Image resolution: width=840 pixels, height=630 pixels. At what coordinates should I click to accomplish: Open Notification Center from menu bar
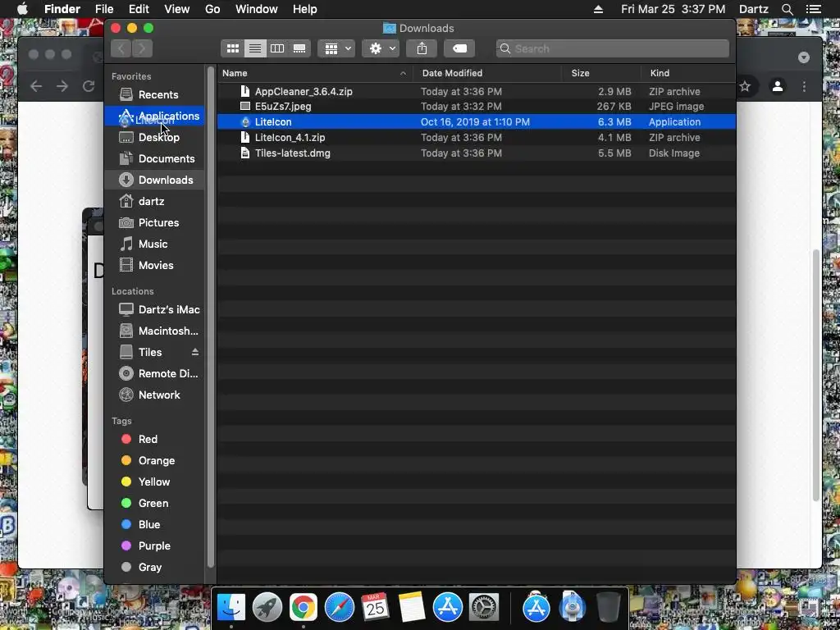click(x=813, y=9)
